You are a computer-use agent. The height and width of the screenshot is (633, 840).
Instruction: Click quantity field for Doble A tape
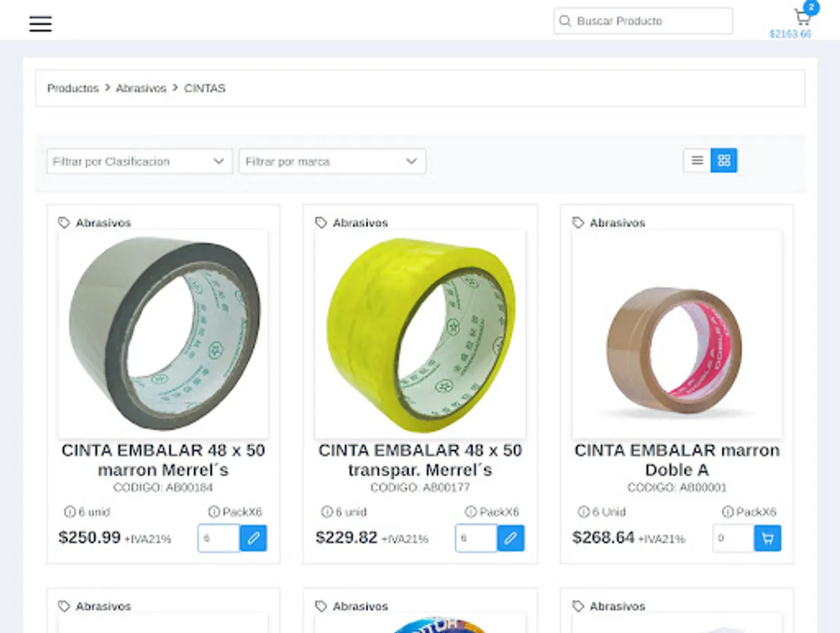click(x=733, y=538)
